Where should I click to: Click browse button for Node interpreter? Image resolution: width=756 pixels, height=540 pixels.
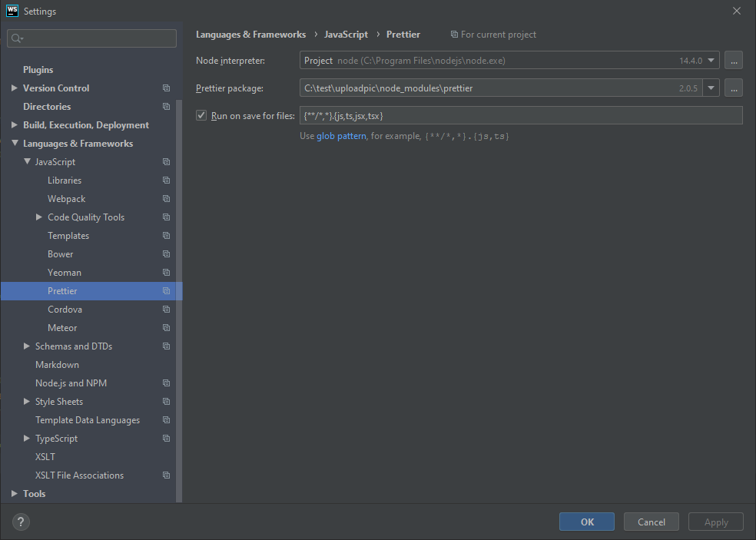[x=734, y=61]
